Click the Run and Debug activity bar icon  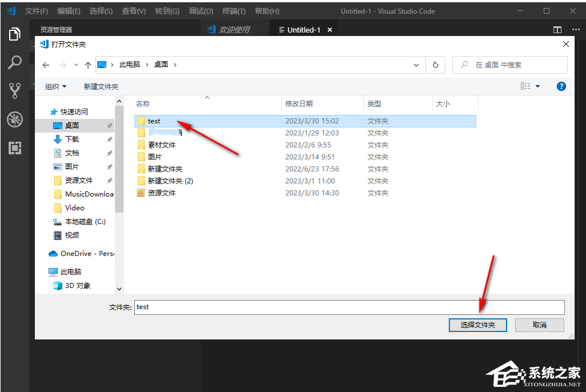click(x=15, y=119)
